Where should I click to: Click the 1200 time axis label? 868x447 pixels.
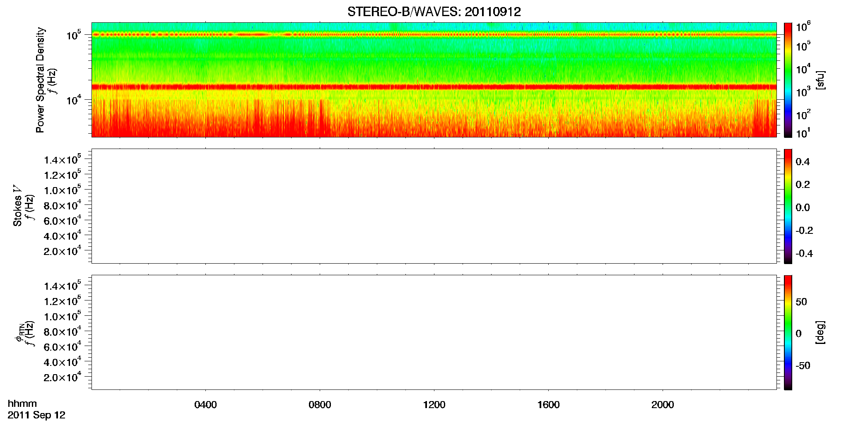[434, 405]
